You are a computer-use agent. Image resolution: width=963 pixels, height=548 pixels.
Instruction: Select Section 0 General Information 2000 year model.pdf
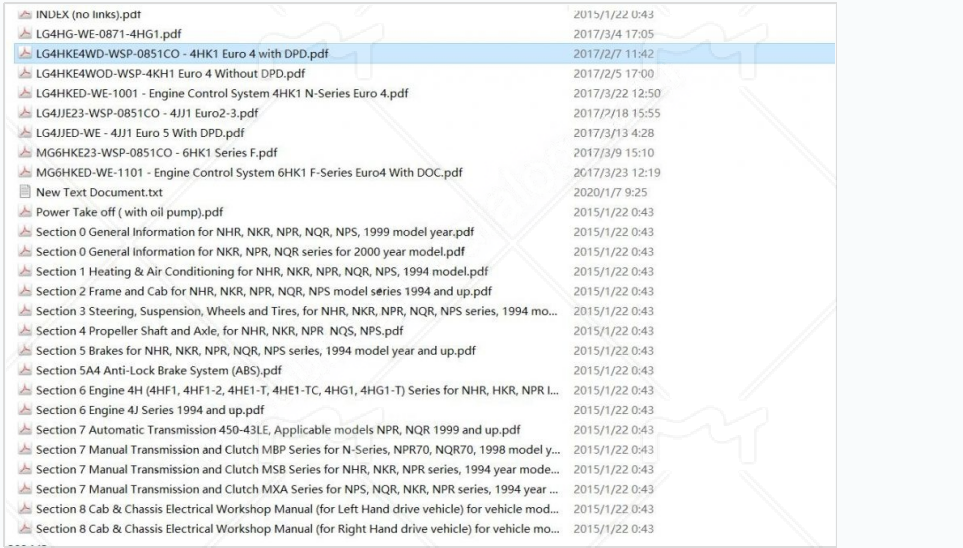250,252
